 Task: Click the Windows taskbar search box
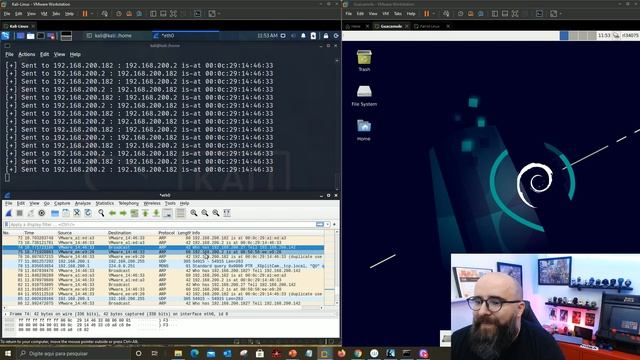tap(73, 353)
